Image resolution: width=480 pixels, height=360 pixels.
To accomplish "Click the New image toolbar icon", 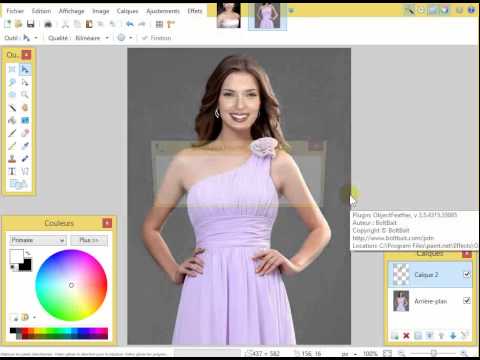I will coord(7,24).
